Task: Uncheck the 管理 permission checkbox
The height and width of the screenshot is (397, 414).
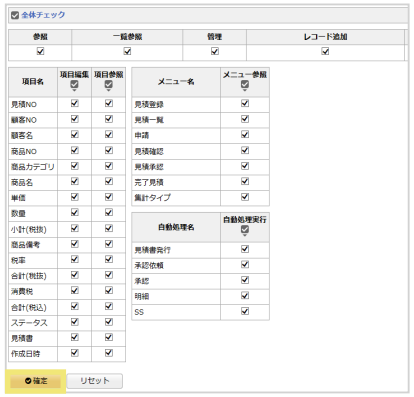Action: tap(215, 51)
